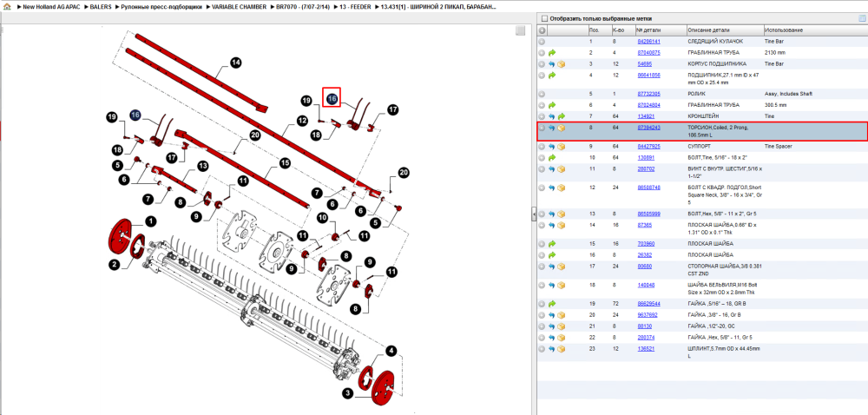
Task: Select callout 2 on the diagram
Action: 114,265
